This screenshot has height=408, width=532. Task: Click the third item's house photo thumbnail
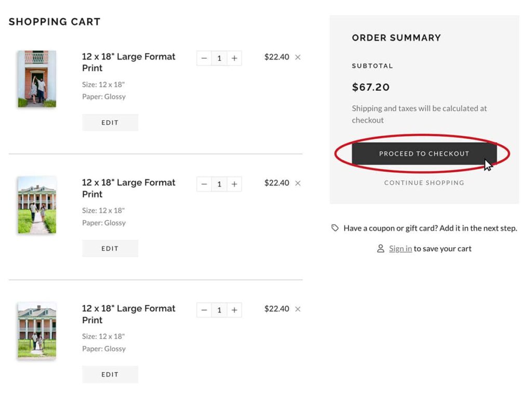pyautogui.click(x=36, y=330)
